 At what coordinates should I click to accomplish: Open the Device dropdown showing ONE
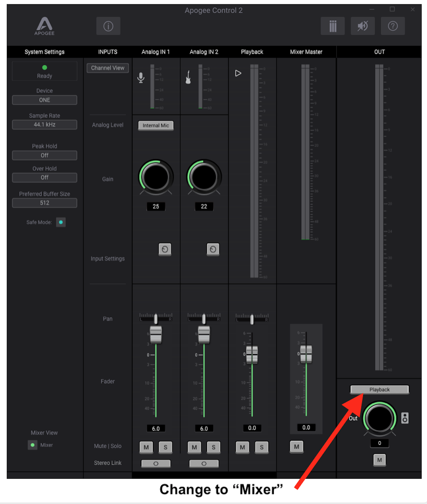[44, 100]
